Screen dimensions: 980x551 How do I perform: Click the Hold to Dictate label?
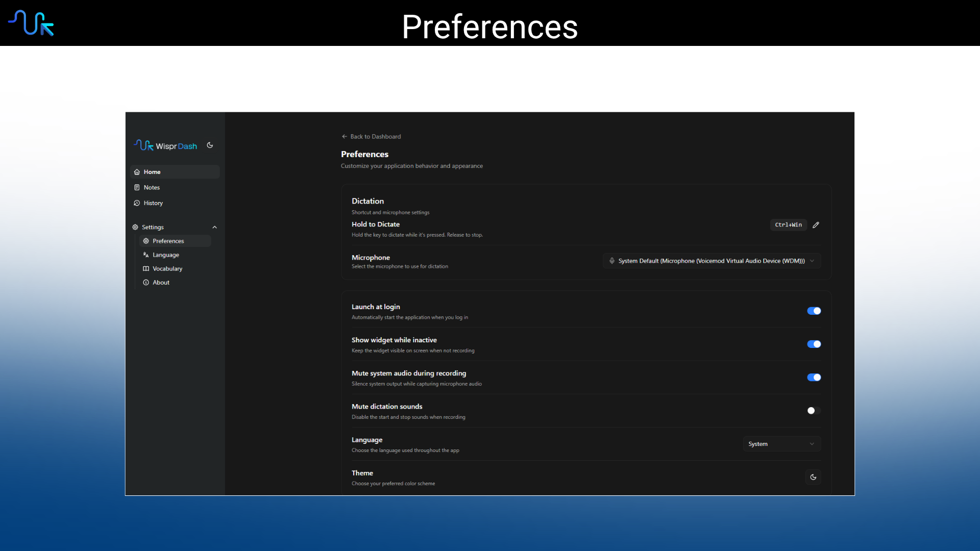click(376, 224)
